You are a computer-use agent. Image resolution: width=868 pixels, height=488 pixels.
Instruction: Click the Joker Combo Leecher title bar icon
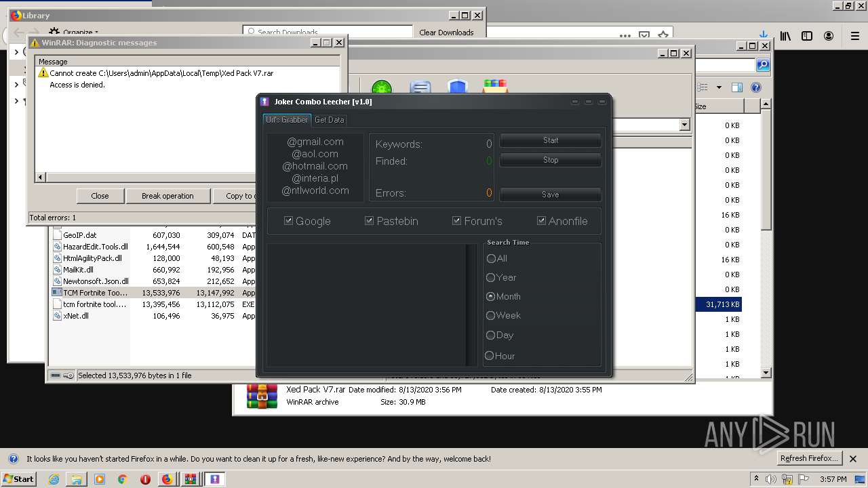coord(266,102)
